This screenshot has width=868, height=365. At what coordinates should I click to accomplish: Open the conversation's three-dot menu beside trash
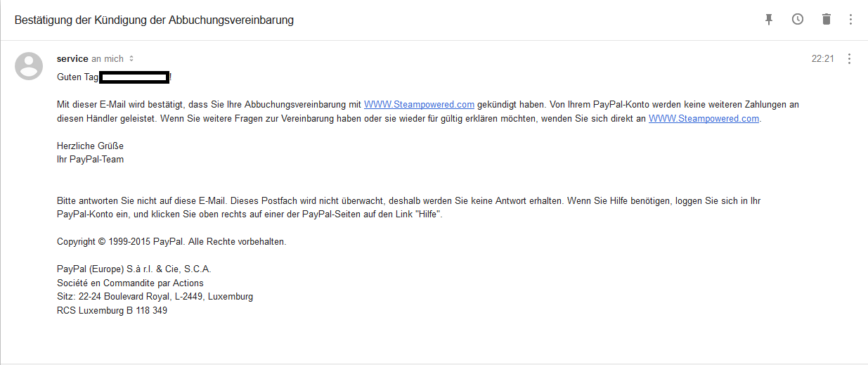[x=850, y=20]
